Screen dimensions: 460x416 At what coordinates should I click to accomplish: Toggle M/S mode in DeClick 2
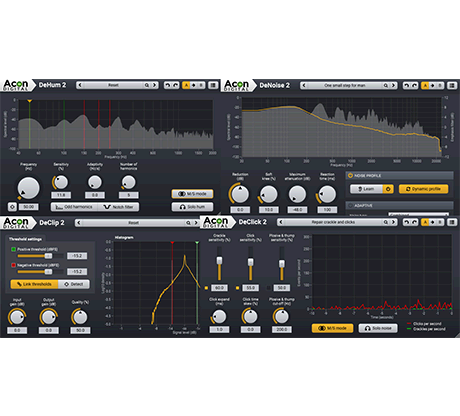click(332, 328)
